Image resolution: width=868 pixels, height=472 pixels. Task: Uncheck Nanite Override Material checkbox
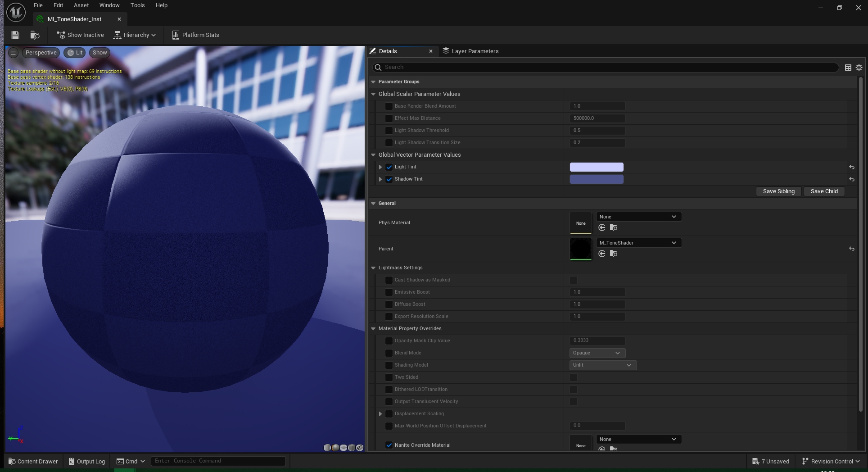389,445
